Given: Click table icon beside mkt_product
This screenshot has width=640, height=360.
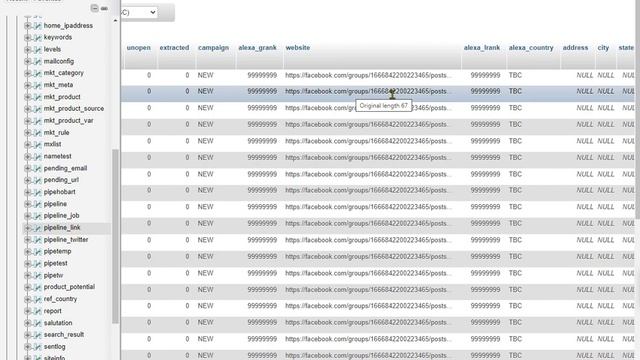Looking at the screenshot, I should (x=38, y=97).
